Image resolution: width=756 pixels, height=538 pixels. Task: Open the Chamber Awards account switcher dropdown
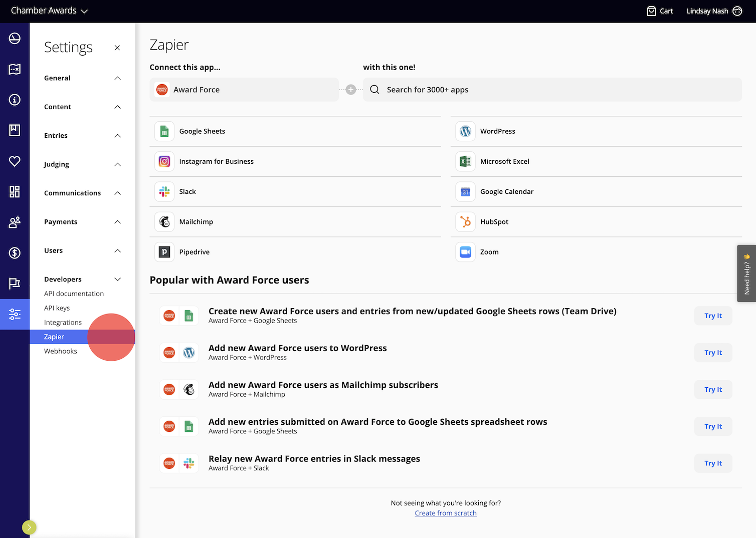(x=49, y=11)
